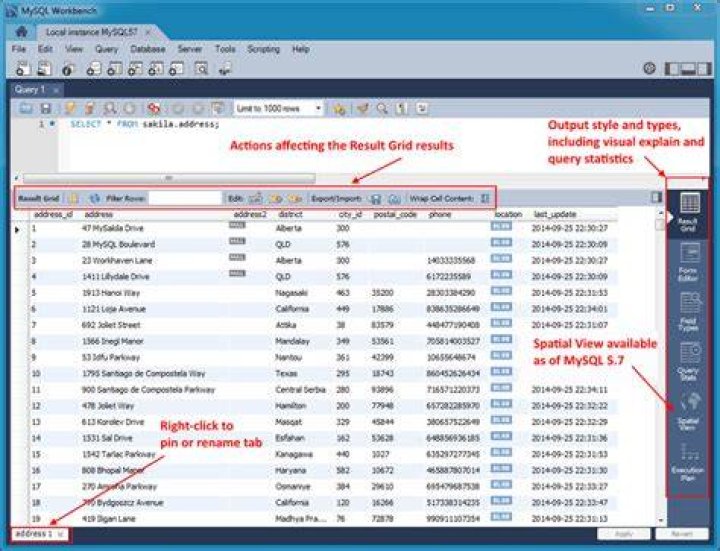Edit current row in result grid toolbar
This screenshot has height=551, width=720.
coord(255,198)
